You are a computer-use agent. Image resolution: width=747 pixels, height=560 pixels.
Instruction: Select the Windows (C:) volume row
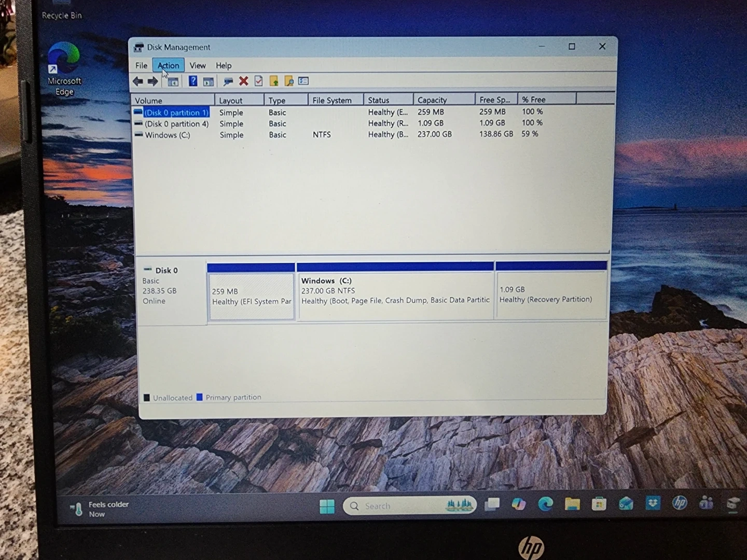point(168,135)
